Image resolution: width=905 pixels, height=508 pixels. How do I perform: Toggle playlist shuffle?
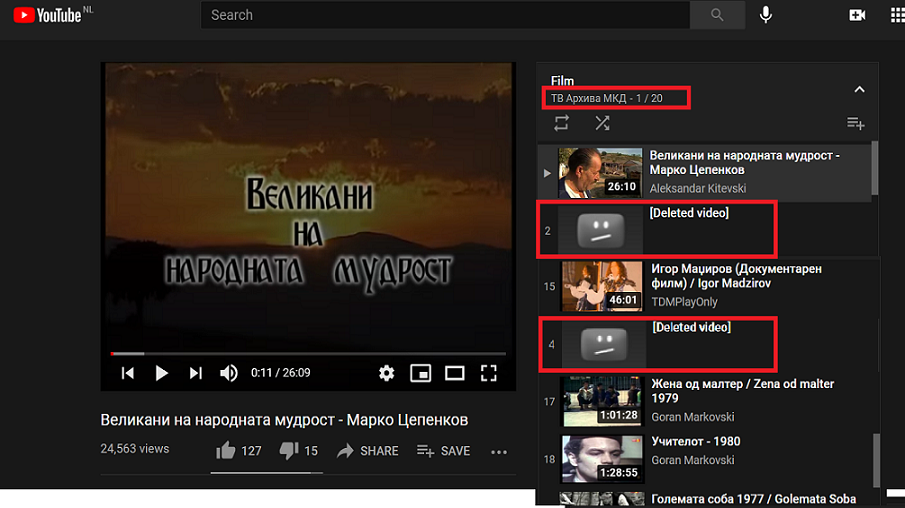coord(602,123)
